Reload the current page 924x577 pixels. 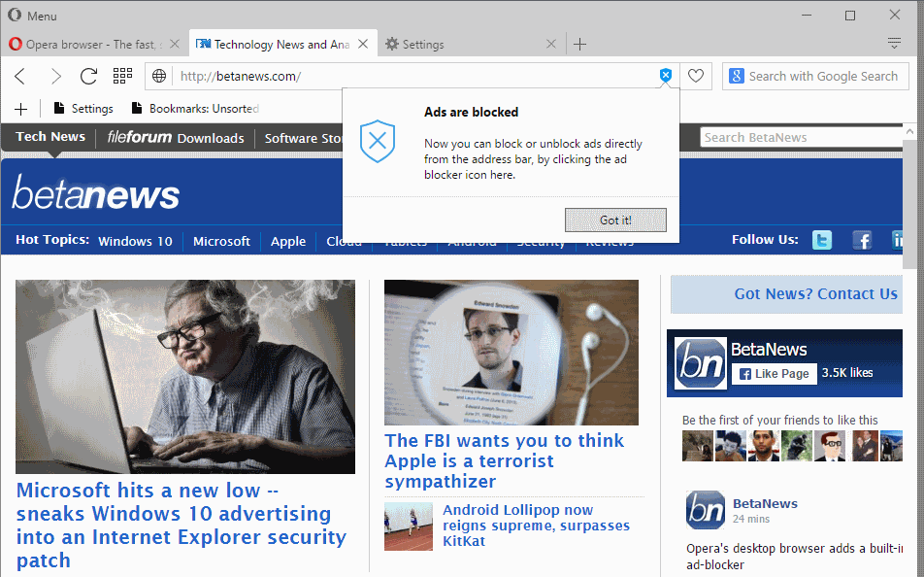[88, 76]
